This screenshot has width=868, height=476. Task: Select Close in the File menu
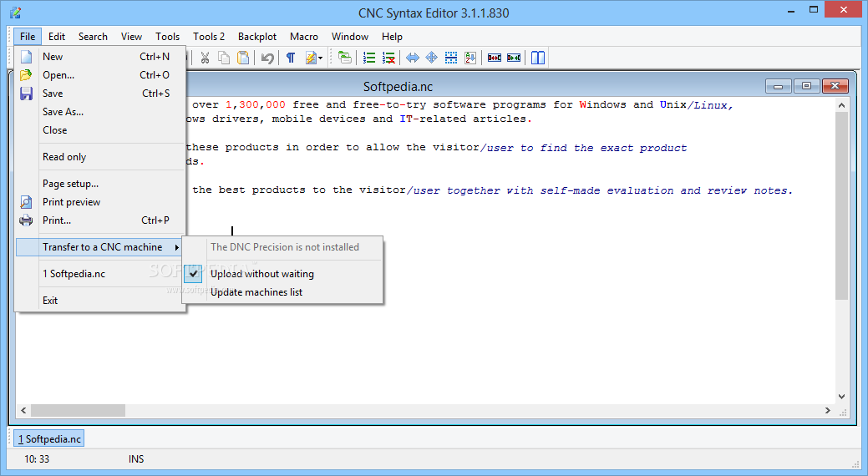(55, 130)
